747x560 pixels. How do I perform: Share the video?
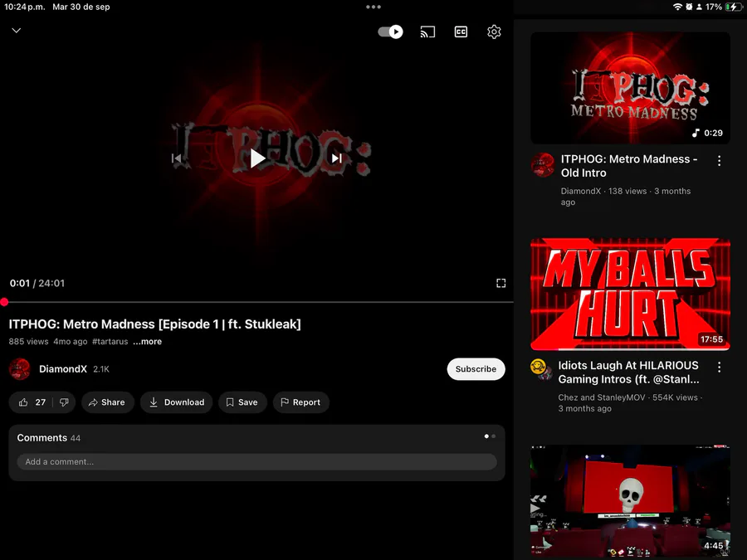point(107,402)
